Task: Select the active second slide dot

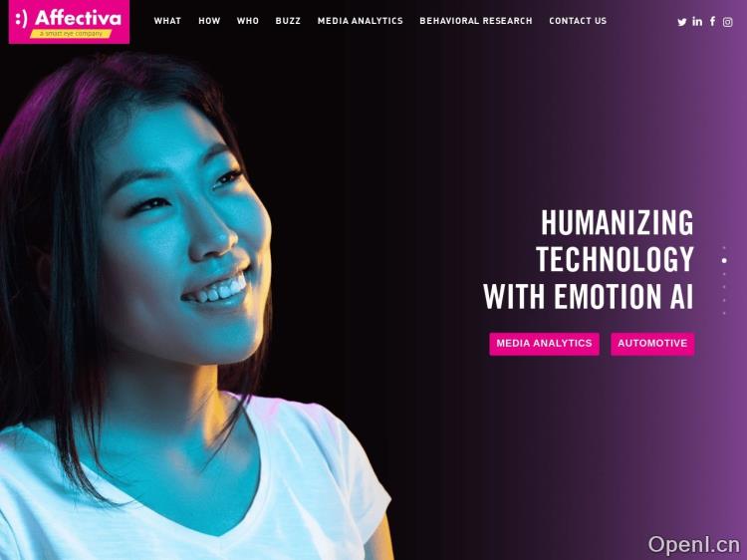Action: 724,261
